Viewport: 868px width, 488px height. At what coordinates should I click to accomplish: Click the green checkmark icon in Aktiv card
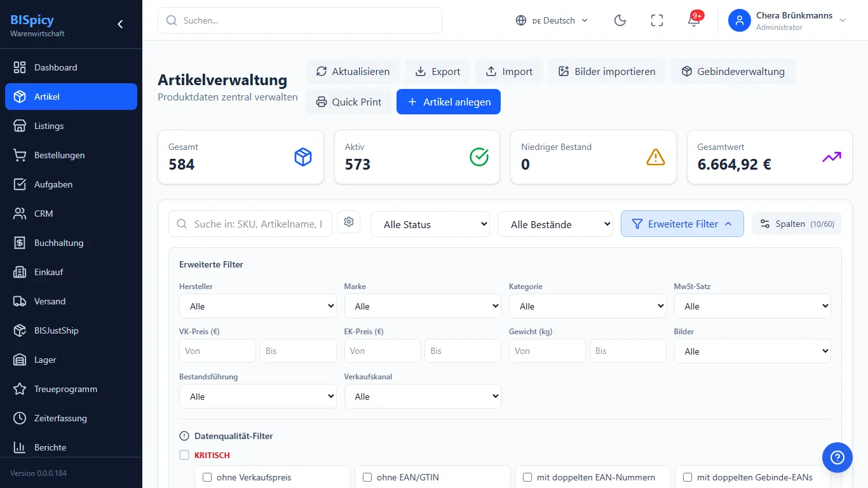(x=479, y=157)
